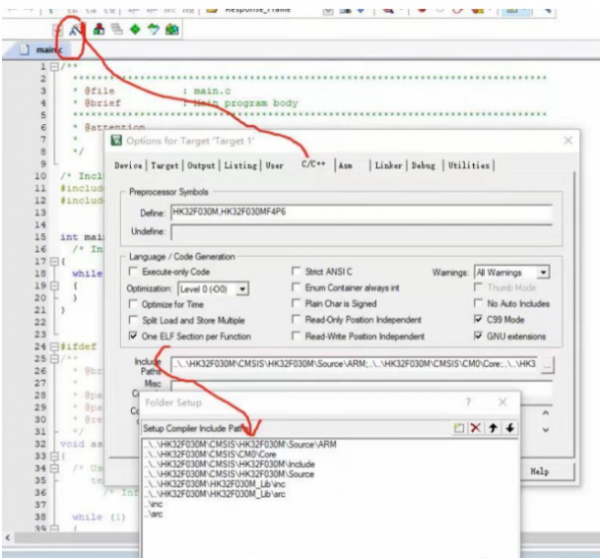Enable the Execute-only Code checkbox

pyautogui.click(x=134, y=271)
